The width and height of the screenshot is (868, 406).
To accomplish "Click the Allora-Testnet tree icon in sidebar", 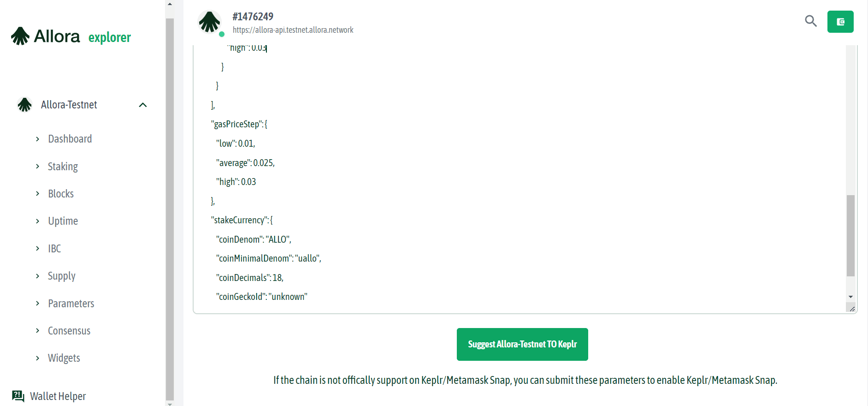I will (24, 105).
